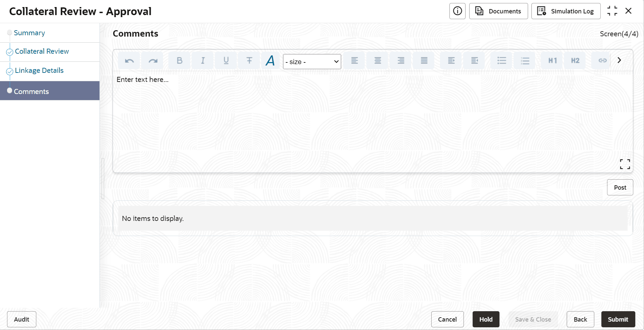Insert a hyperlink
This screenshot has height=330, width=644.
click(x=602, y=61)
